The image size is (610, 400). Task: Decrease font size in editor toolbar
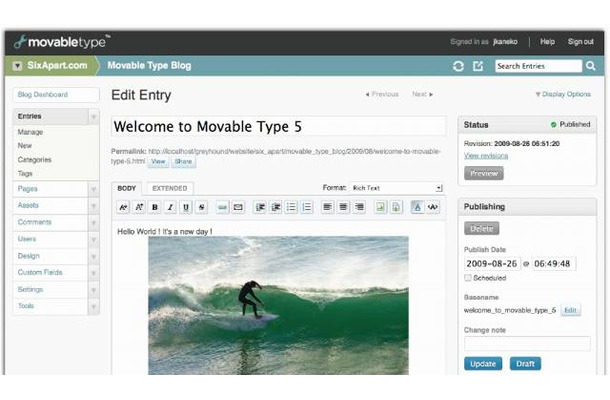123,207
